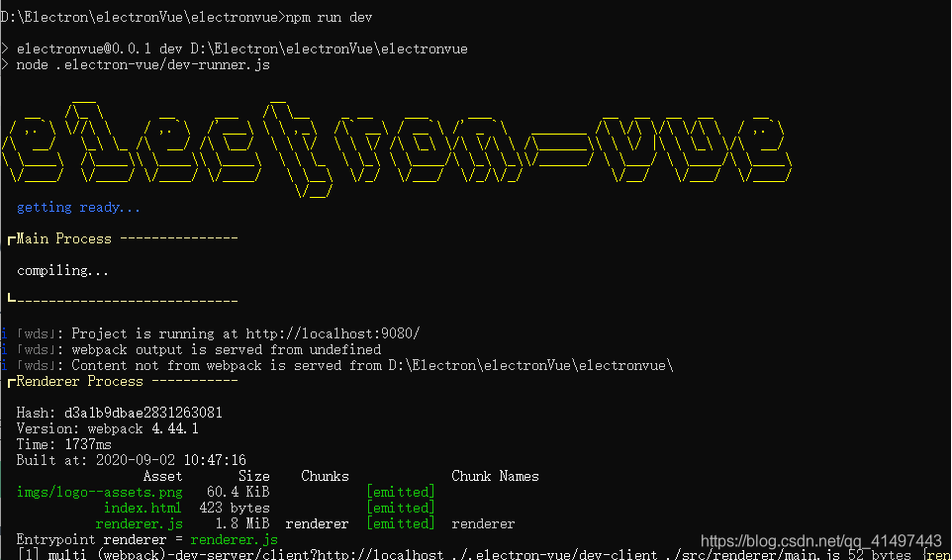Image resolution: width=952 pixels, height=560 pixels.
Task: Click the 'Chunks' column header
Action: pos(325,476)
